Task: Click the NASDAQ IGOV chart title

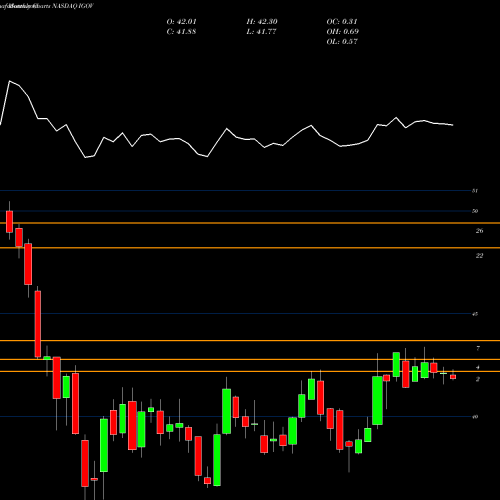Action: (73, 6)
